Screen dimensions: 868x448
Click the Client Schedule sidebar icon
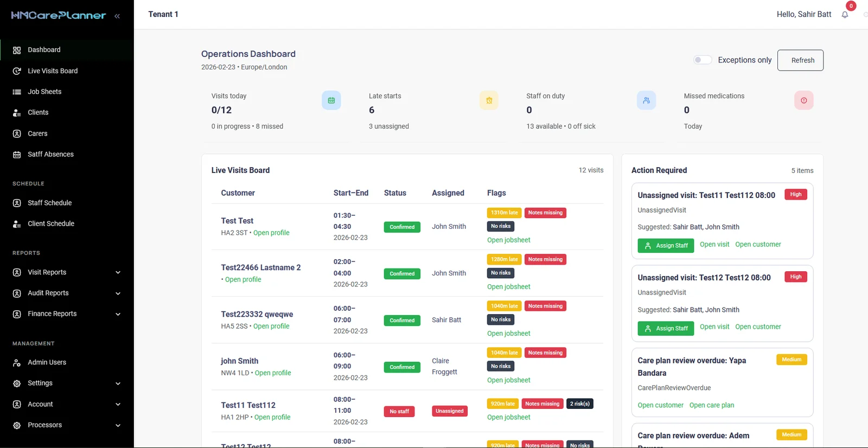[x=17, y=223]
